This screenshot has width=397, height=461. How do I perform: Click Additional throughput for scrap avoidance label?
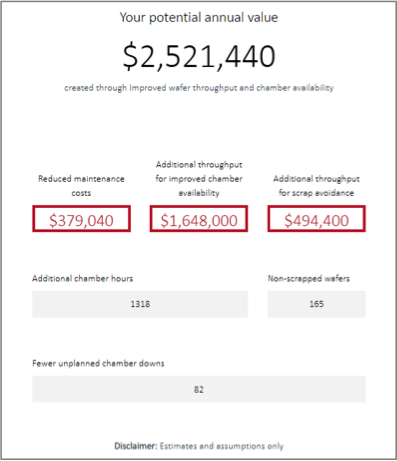pos(316,186)
